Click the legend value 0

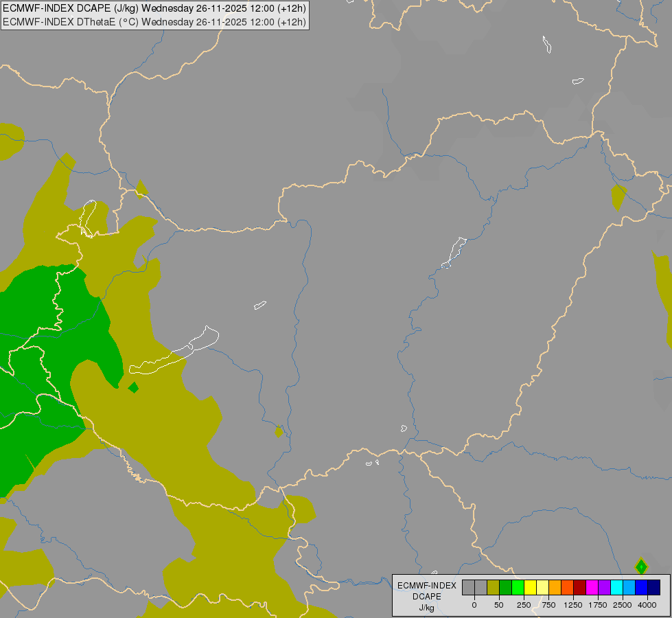click(x=474, y=605)
